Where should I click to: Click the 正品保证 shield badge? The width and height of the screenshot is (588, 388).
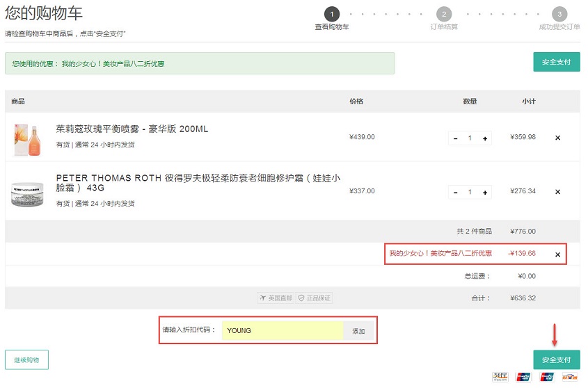coord(315,298)
